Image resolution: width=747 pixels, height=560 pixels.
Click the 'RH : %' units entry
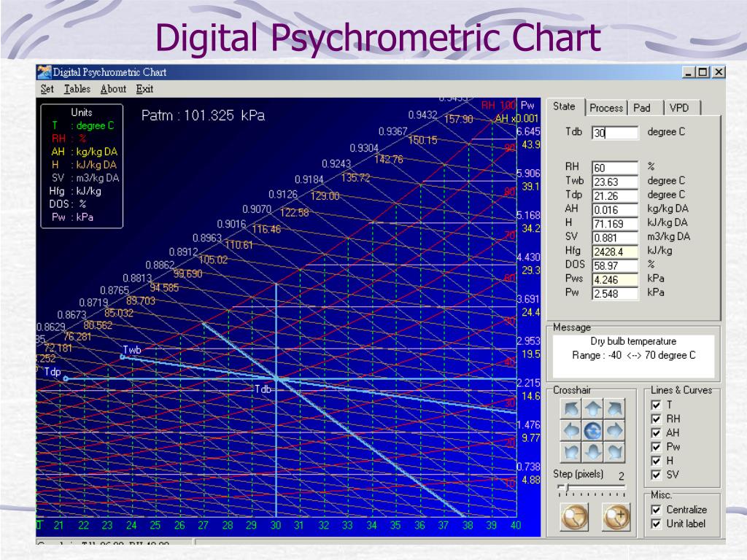(69, 138)
